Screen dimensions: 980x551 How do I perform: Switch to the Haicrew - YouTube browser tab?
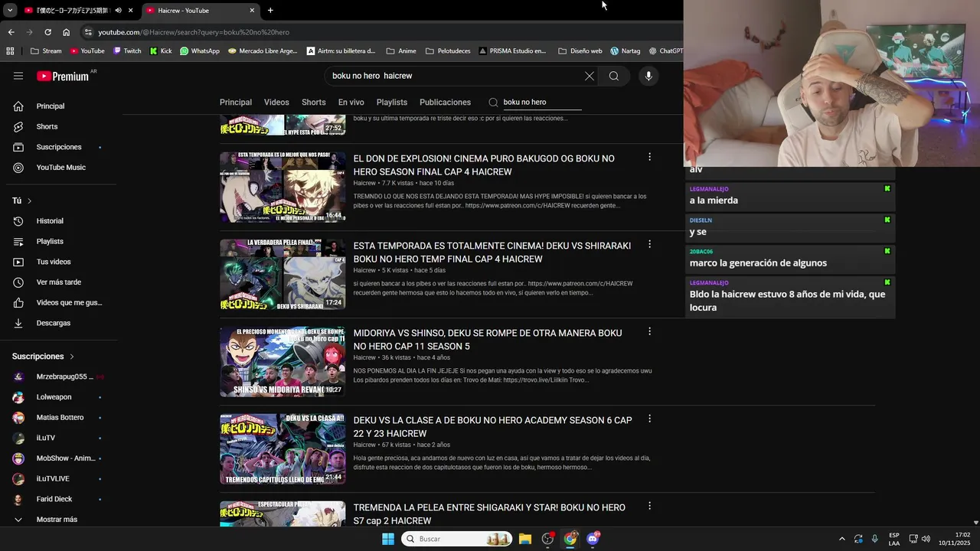click(201, 10)
